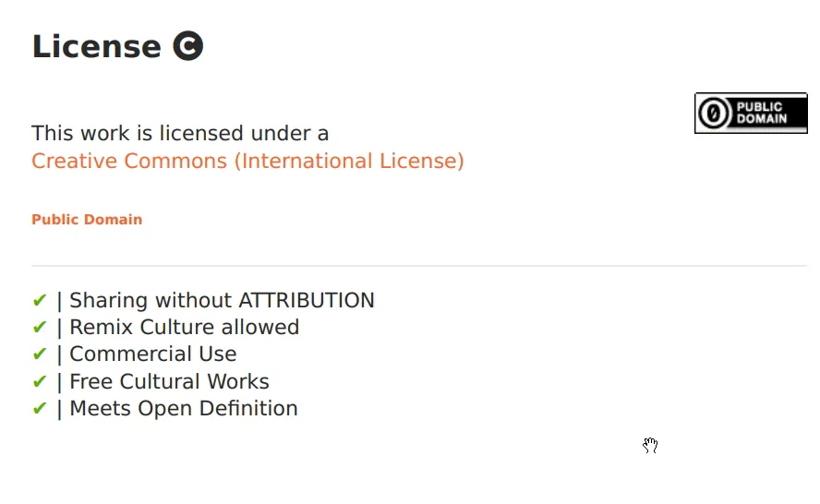Screen dimensions: 820x504
Task: Click the checkmark beside Free Cultural Works
Action: 39,381
